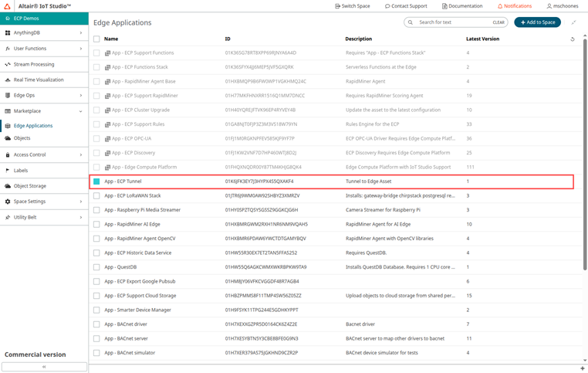Expand the Edge Ops chevron
This screenshot has width=588, height=373.
(80, 95)
